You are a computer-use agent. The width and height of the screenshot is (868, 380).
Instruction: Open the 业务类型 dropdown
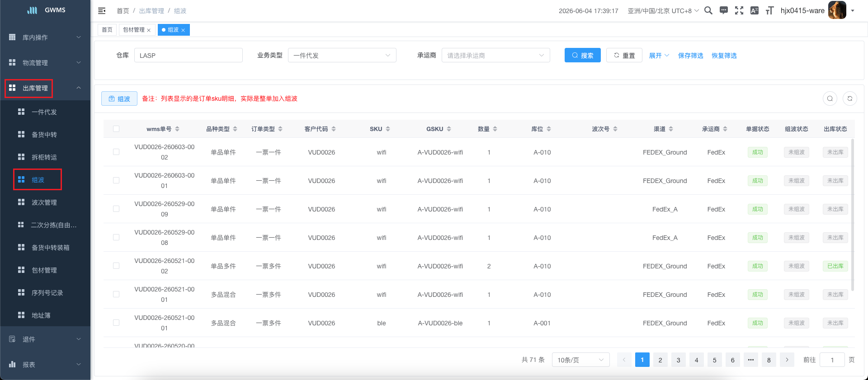point(342,55)
